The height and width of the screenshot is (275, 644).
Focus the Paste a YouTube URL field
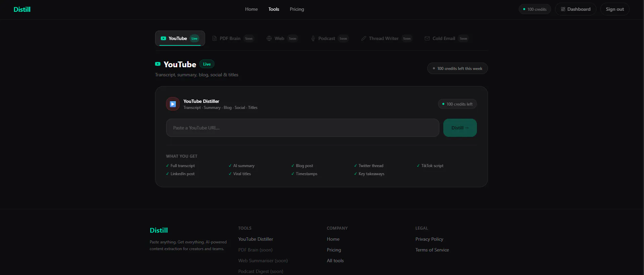(x=303, y=128)
